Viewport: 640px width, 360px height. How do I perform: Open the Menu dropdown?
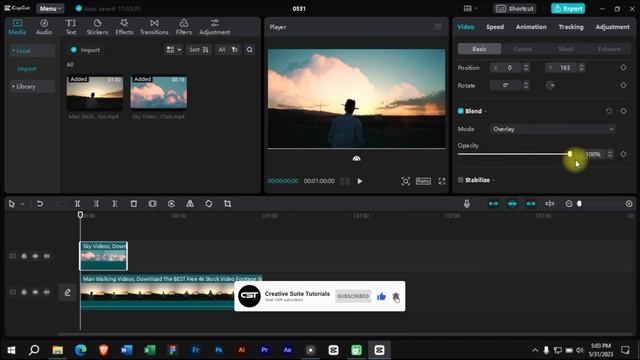pos(50,9)
